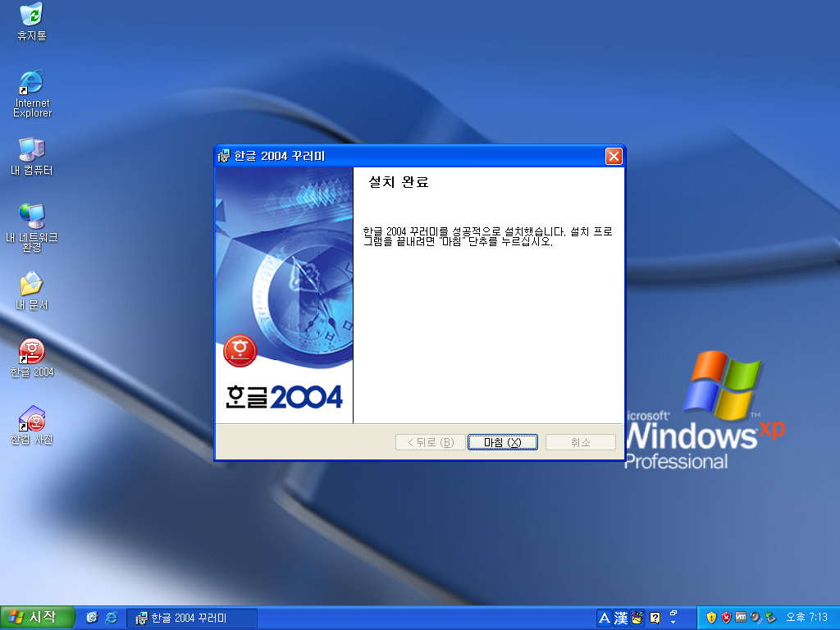Select the 내 문서 folder icon
The image size is (840, 630).
[x=32, y=291]
